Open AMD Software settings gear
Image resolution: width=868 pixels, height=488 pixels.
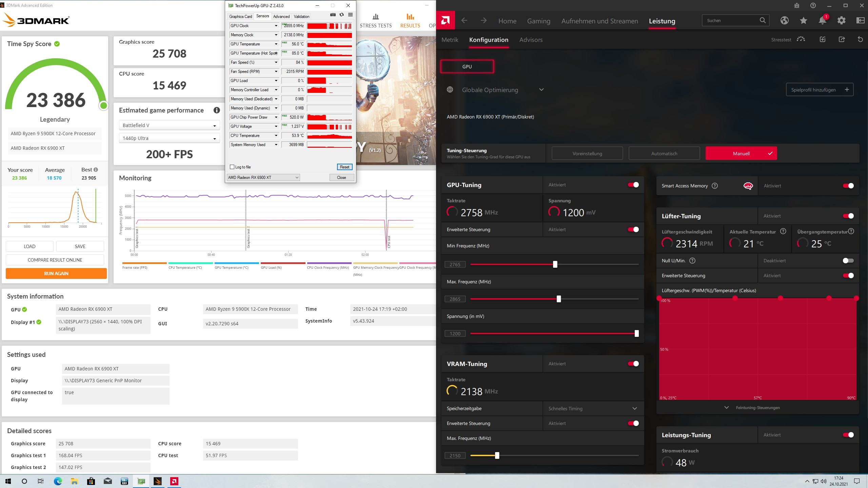841,21
